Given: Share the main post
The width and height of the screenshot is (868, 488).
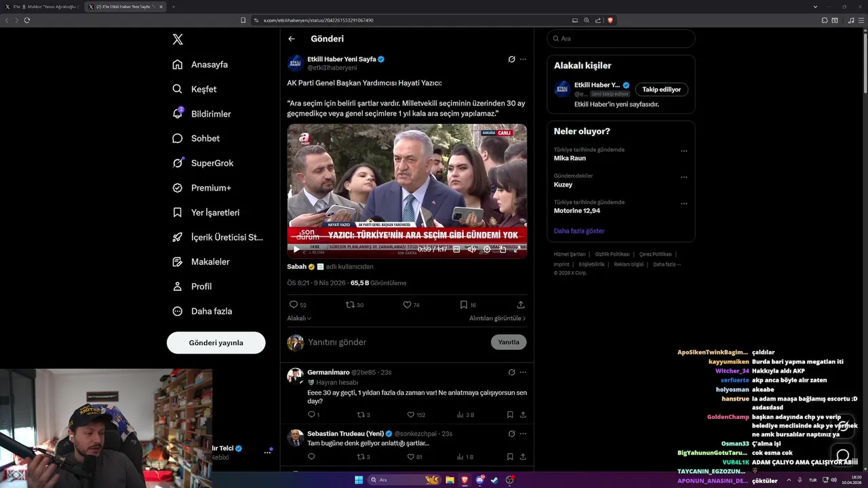Looking at the screenshot, I should (521, 305).
